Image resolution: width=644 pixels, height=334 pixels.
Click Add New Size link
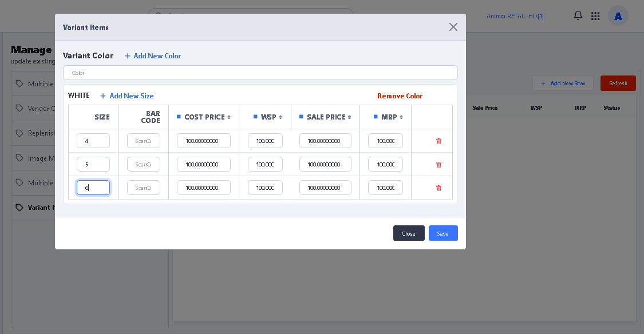point(127,96)
